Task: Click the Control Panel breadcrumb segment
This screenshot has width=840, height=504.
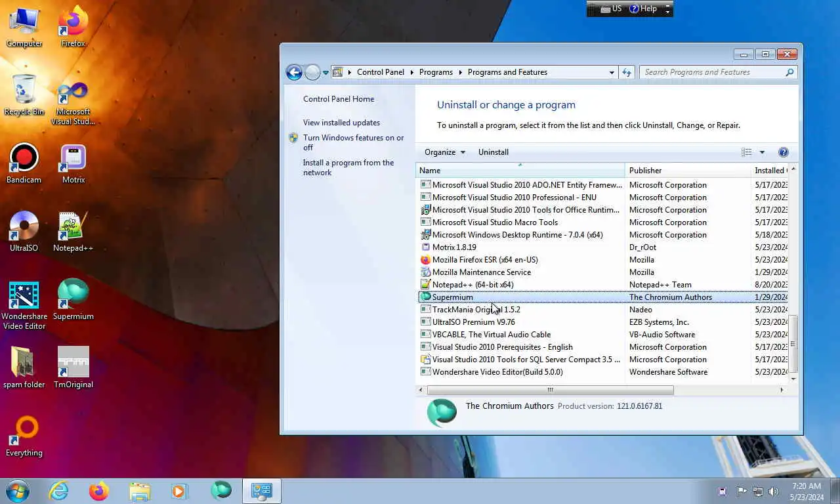Action: pyautogui.click(x=381, y=72)
